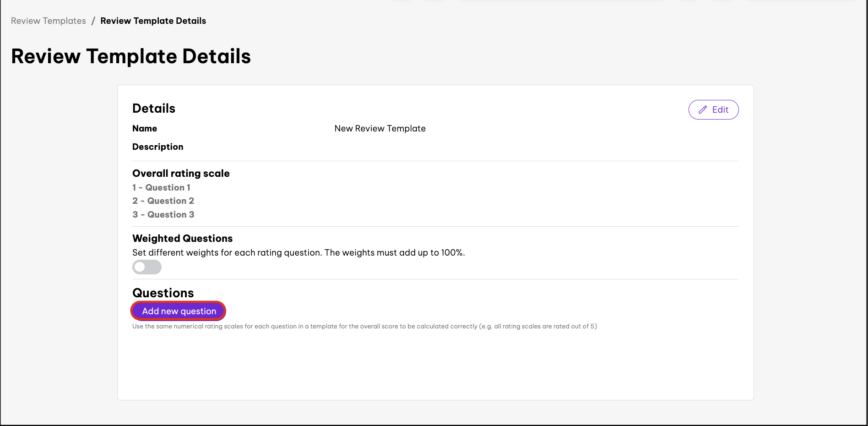
Task: Enable the Weighted Questions toggle
Action: 147,267
